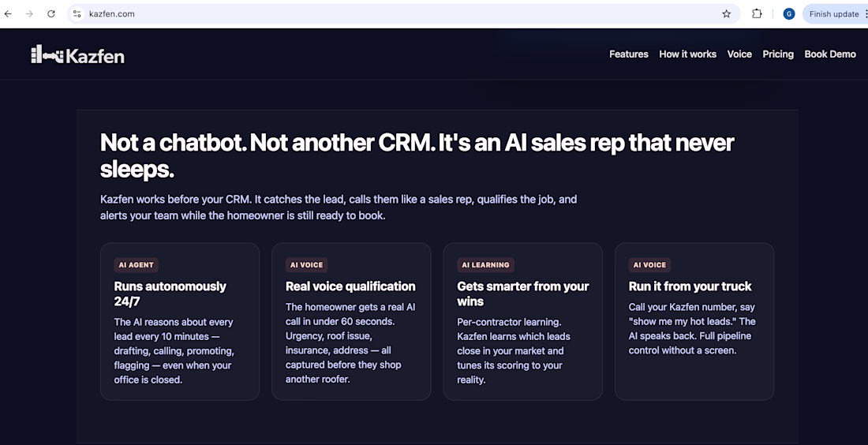This screenshot has height=445, width=868.
Task: Click the AI AGENT badge
Action: tap(137, 264)
